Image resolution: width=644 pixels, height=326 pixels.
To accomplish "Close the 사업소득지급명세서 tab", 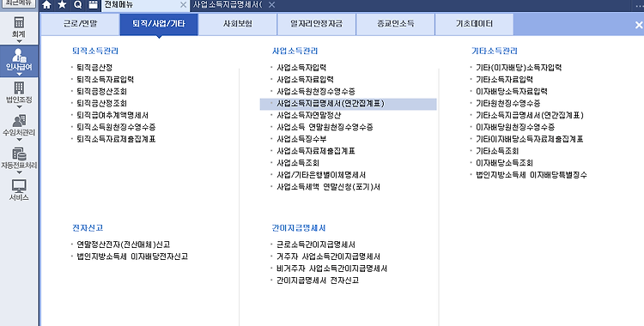I will 271,5.
